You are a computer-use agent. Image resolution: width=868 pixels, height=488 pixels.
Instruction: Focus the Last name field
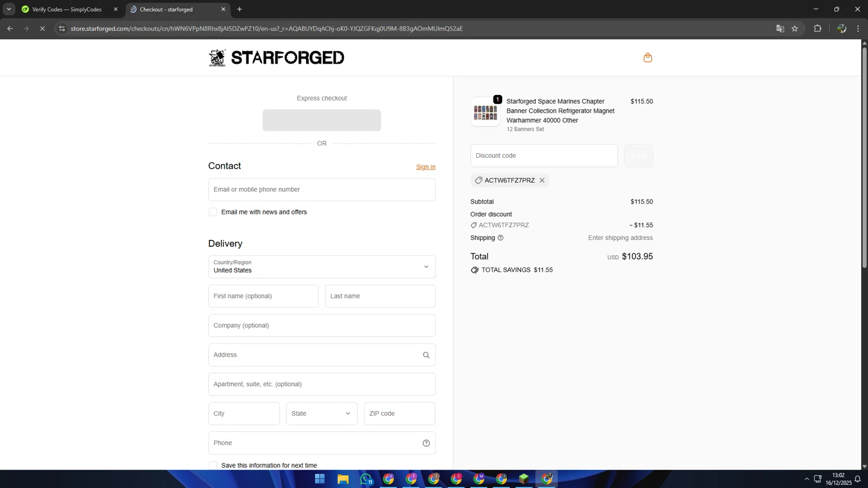pyautogui.click(x=380, y=296)
